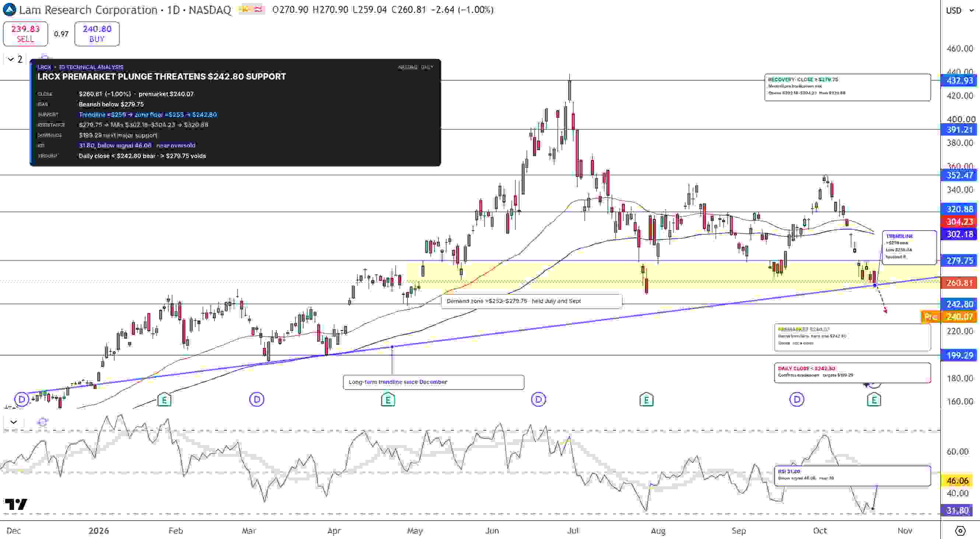Image resolution: width=980 pixels, height=539 pixels.
Task: Select the "Long-term trendline since December" note
Action: [434, 382]
